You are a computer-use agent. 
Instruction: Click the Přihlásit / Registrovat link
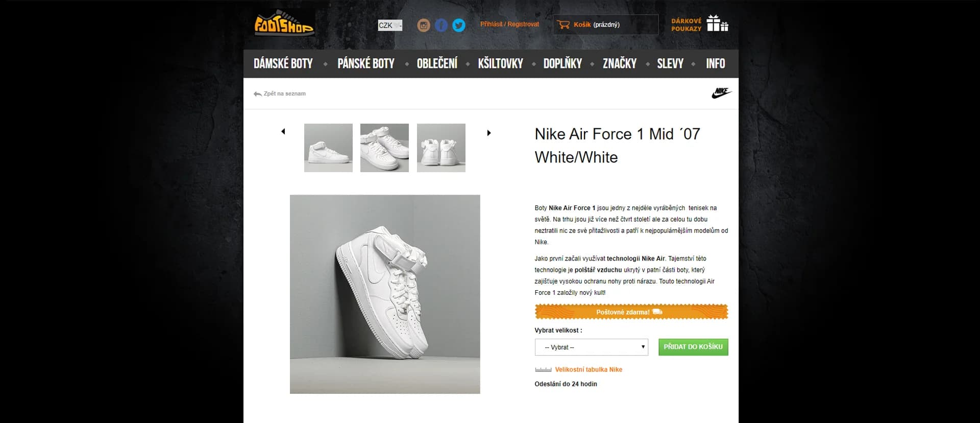click(509, 25)
